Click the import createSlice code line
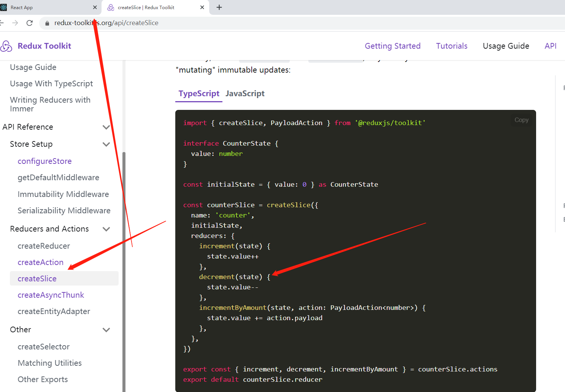Viewport: 565px width, 392px height. coord(304,123)
